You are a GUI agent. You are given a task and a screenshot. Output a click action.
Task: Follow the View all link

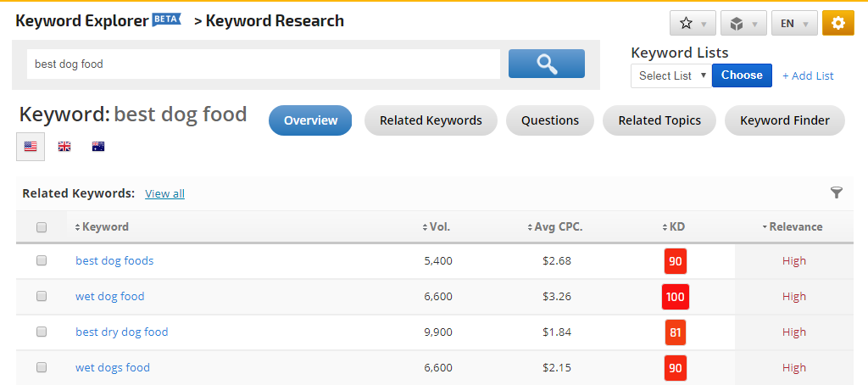coord(164,194)
